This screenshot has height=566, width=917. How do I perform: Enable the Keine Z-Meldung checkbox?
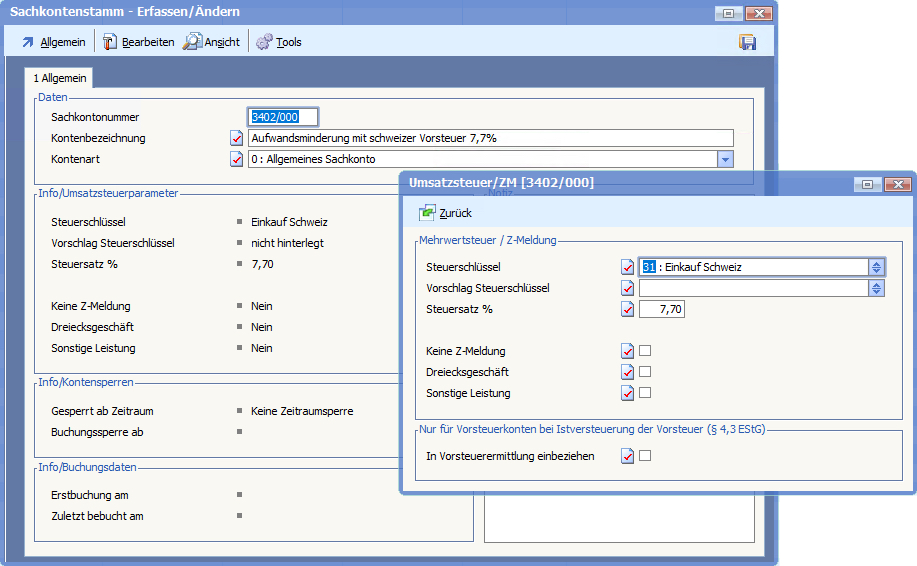tap(645, 351)
